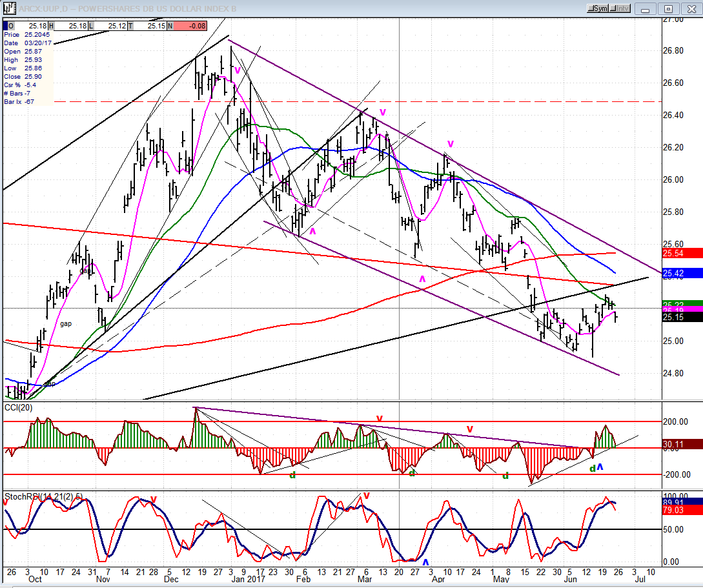
Task: Open the StochRSI indicator label
Action: pyautogui.click(x=43, y=496)
